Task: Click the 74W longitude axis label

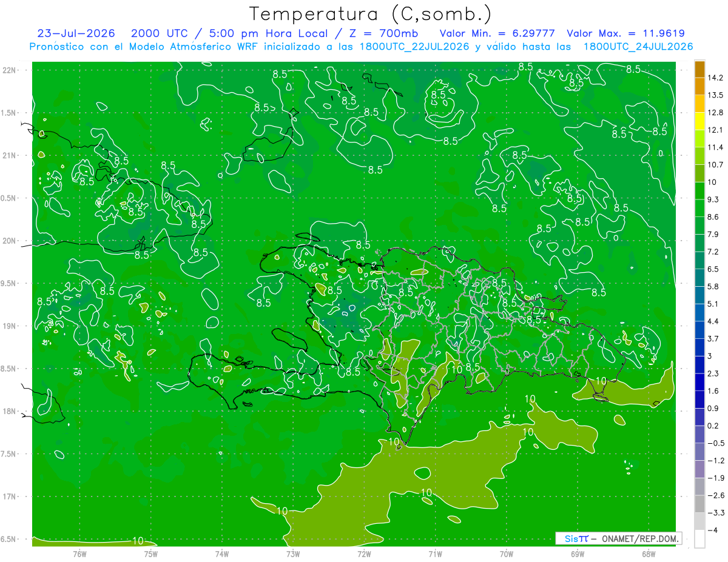Action: tap(221, 554)
